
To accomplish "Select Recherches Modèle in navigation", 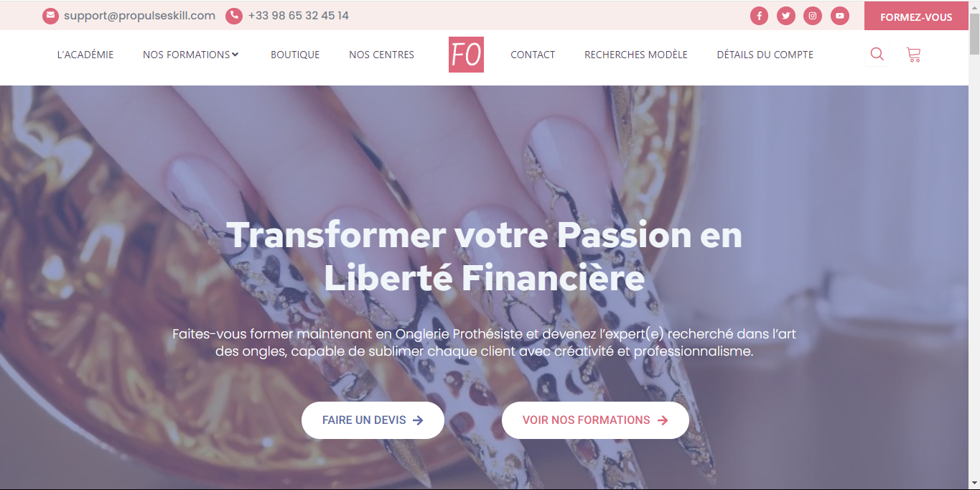I will [636, 55].
